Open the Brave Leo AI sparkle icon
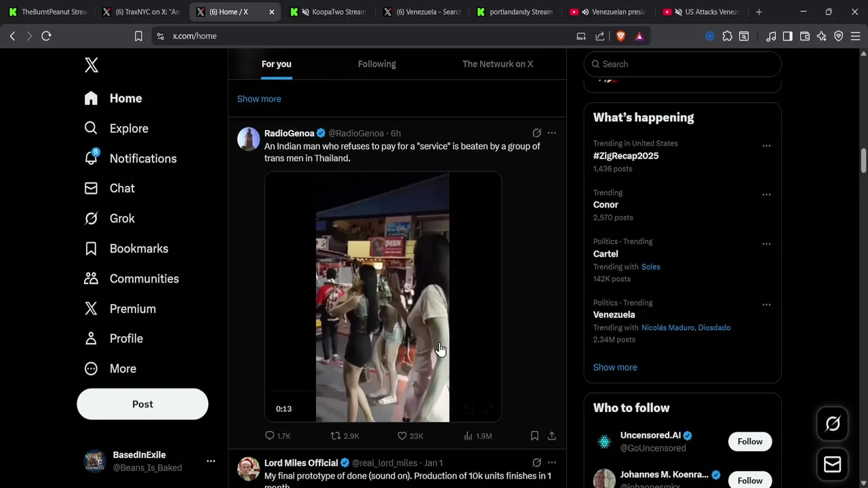 click(x=821, y=36)
